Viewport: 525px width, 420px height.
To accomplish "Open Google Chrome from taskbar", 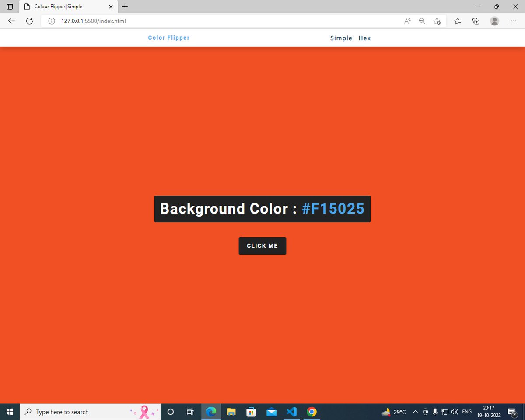I will pyautogui.click(x=311, y=412).
